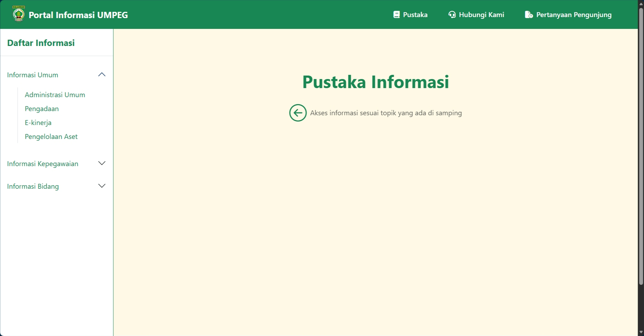Click the scrollbar up arrow
The width and height of the screenshot is (644, 336).
tap(641, 3)
